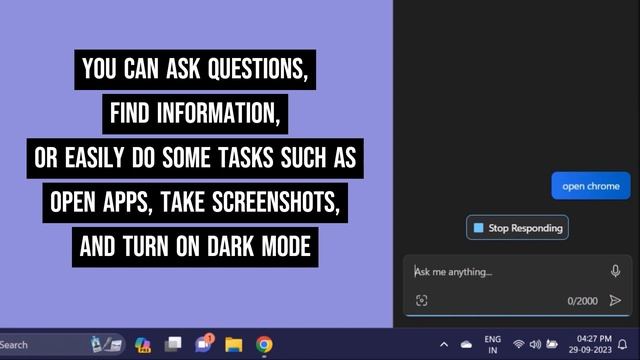Click the battery tray icon
This screenshot has height=360, width=640.
pos(552,344)
